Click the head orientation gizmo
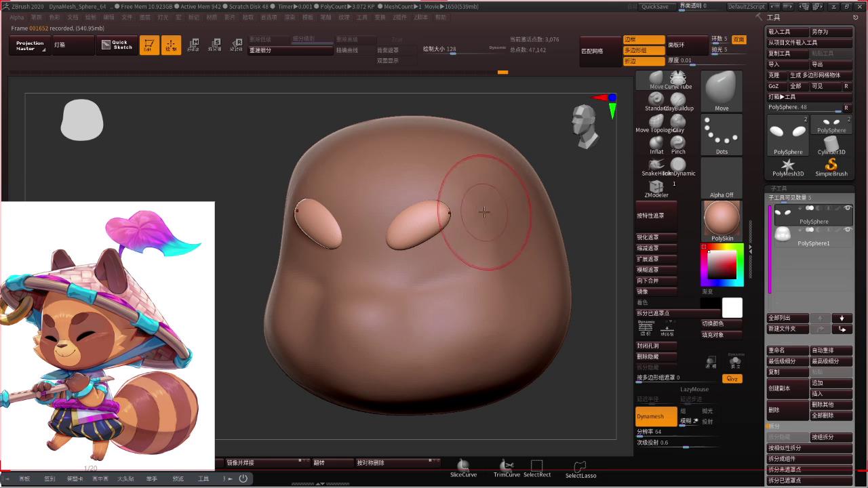Image resolution: width=868 pixels, height=488 pixels. (x=585, y=127)
